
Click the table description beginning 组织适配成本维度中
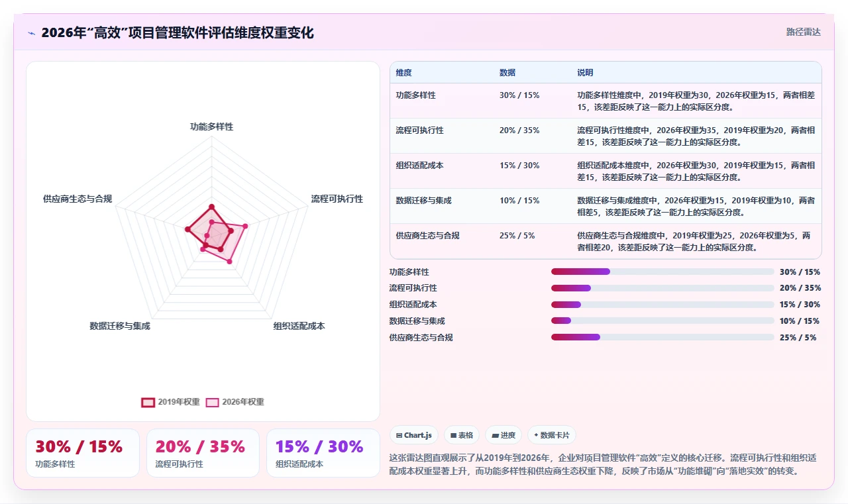pos(696,171)
